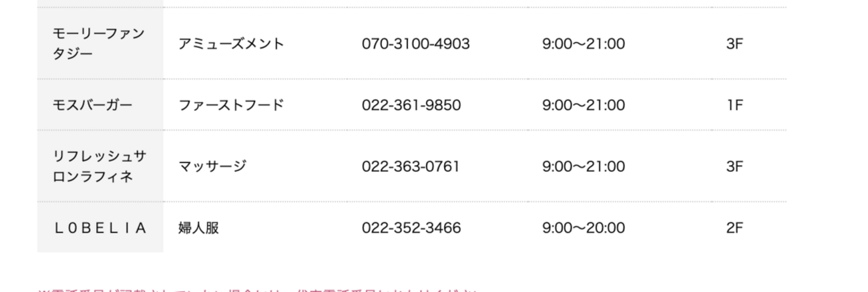
Task: Select the 婦人服 category text
Action: coord(199,228)
